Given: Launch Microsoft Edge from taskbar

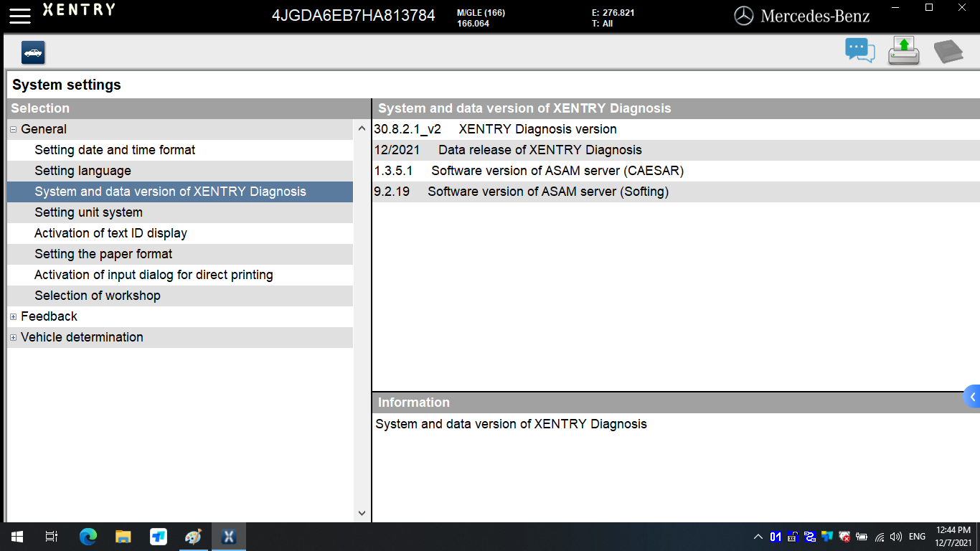Looking at the screenshot, I should pos(88,537).
